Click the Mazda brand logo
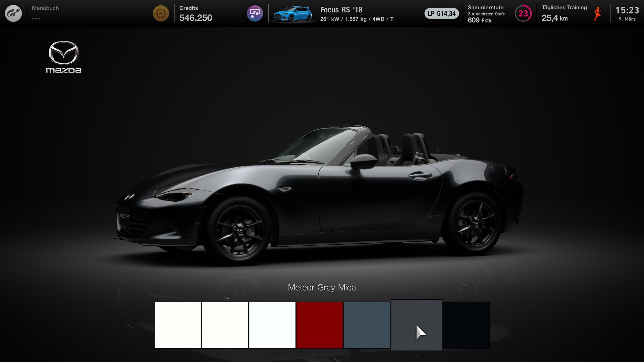The height and width of the screenshot is (362, 644). pyautogui.click(x=63, y=57)
